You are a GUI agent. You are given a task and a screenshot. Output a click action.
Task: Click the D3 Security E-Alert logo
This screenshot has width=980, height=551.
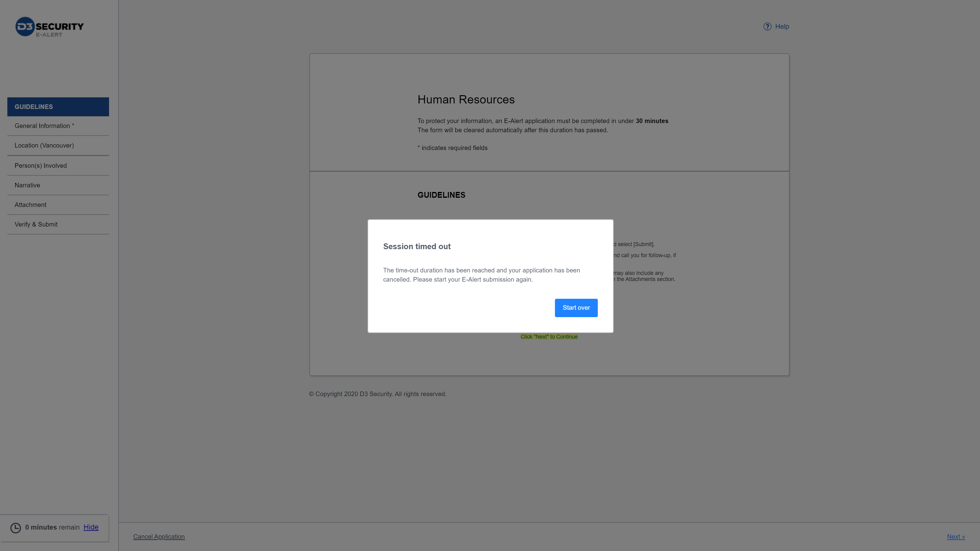click(x=49, y=27)
